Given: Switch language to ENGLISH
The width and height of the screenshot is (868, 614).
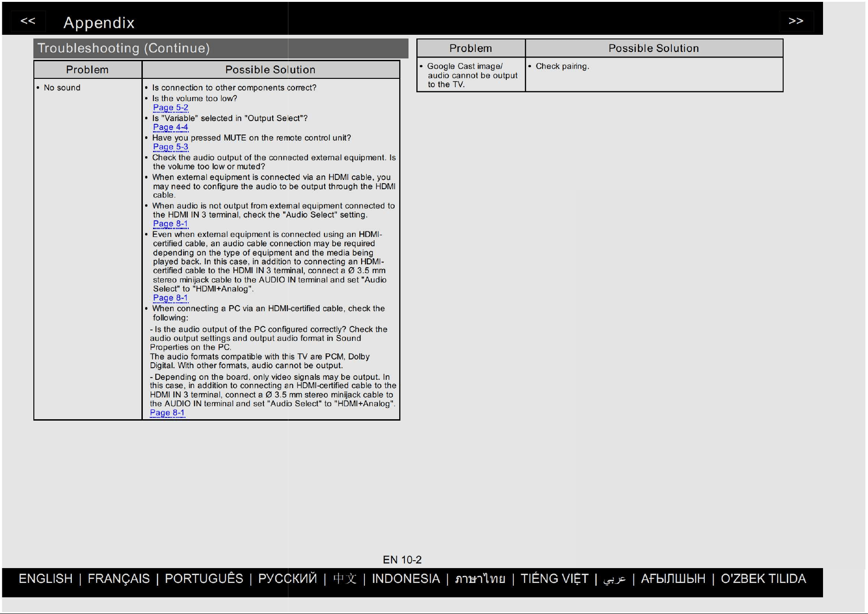Looking at the screenshot, I should pos(46,579).
